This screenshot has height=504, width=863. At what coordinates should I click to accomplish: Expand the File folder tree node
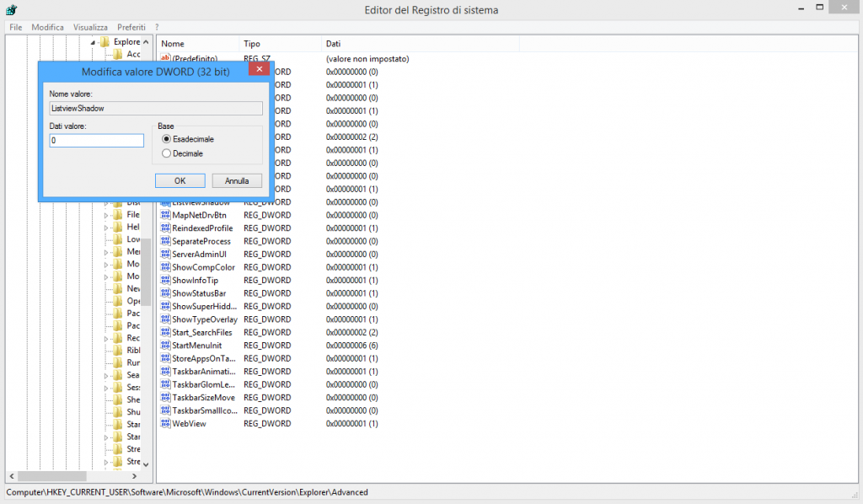106,215
